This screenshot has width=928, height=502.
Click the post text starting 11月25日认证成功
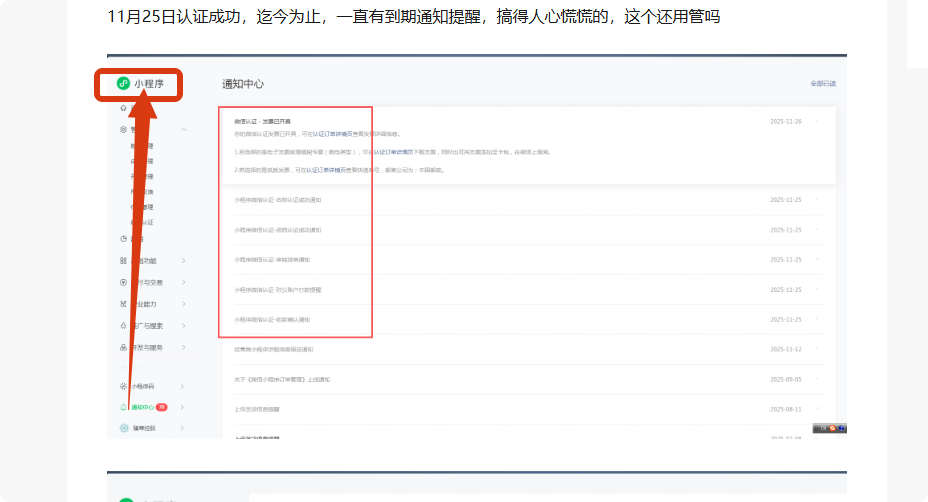pos(413,17)
